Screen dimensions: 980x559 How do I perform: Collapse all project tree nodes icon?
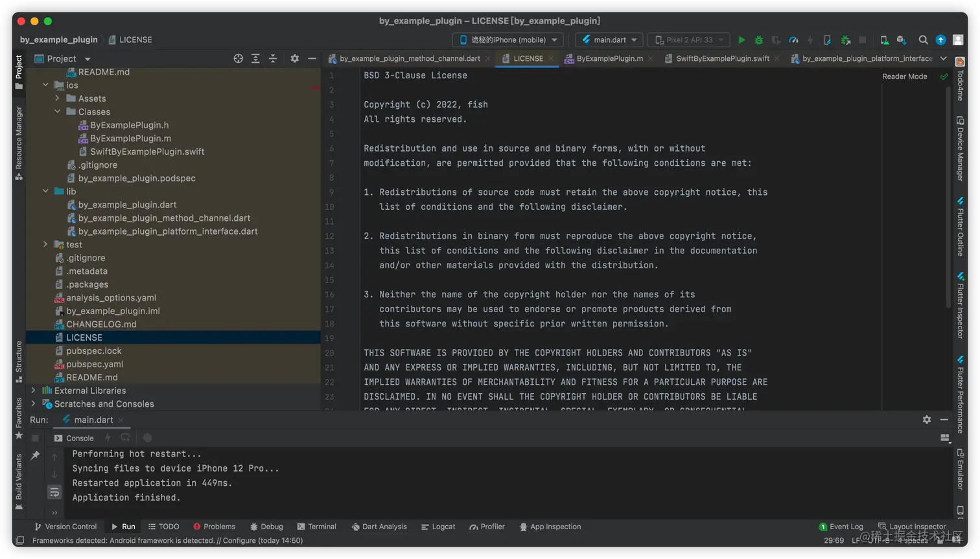click(x=273, y=58)
